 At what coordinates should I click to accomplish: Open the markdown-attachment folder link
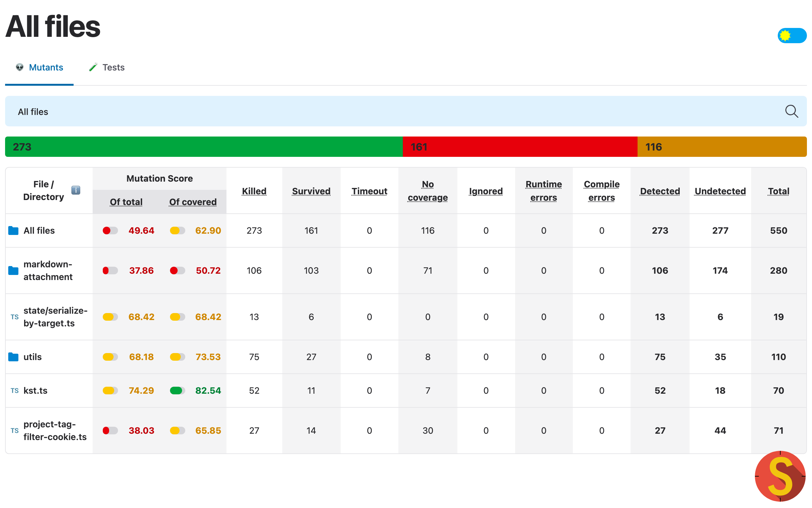48,271
